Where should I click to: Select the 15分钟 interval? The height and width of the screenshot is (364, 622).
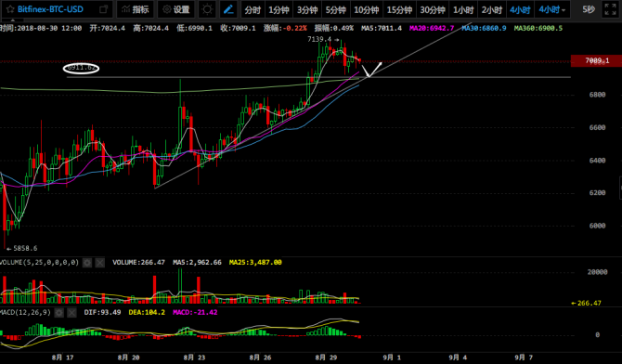pyautogui.click(x=399, y=10)
